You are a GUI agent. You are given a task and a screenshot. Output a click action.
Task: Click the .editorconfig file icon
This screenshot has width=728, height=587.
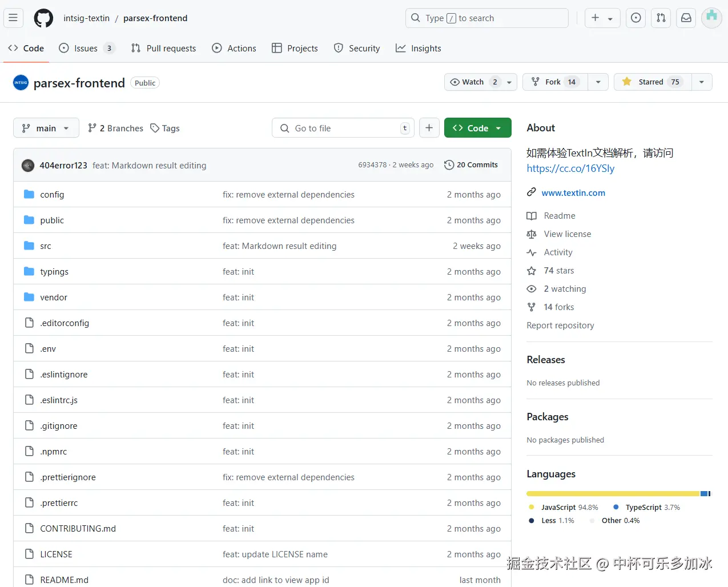click(29, 323)
